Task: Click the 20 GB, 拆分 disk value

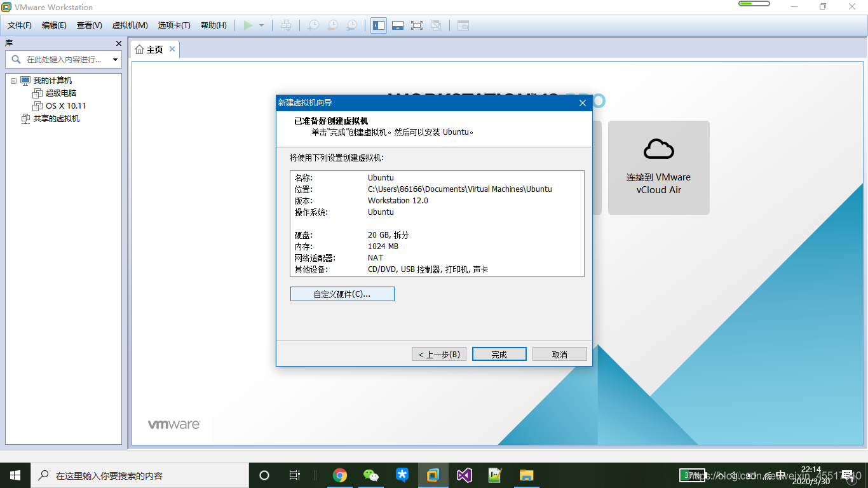Action: pyautogui.click(x=388, y=235)
